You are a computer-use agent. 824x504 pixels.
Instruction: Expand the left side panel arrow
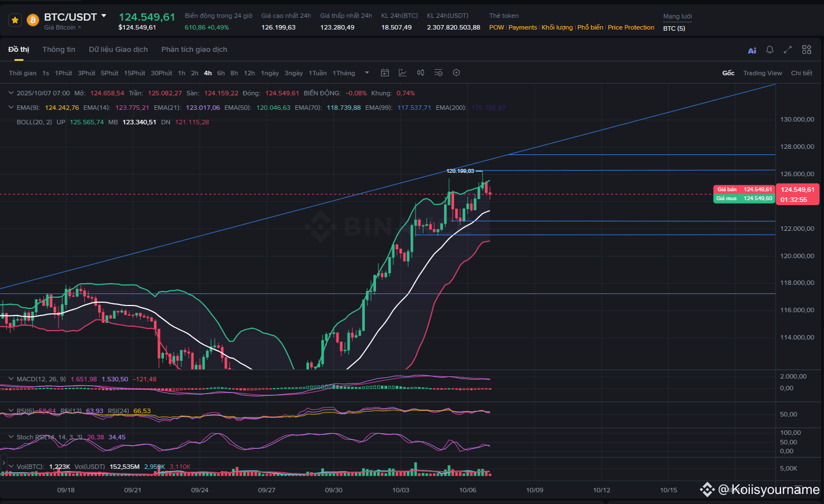tap(3, 463)
